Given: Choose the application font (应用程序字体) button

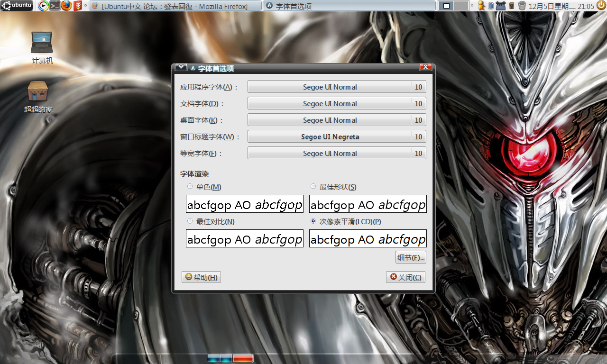Looking at the screenshot, I should [x=337, y=87].
